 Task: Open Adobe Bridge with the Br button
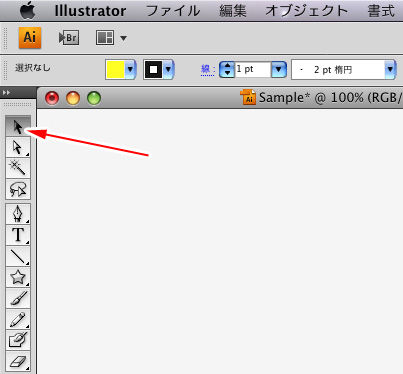pos(69,38)
